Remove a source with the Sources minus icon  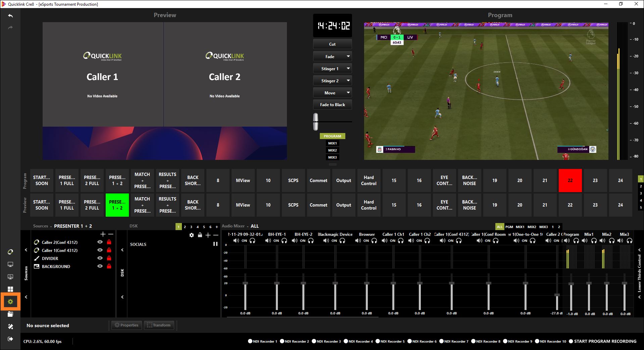(x=111, y=234)
